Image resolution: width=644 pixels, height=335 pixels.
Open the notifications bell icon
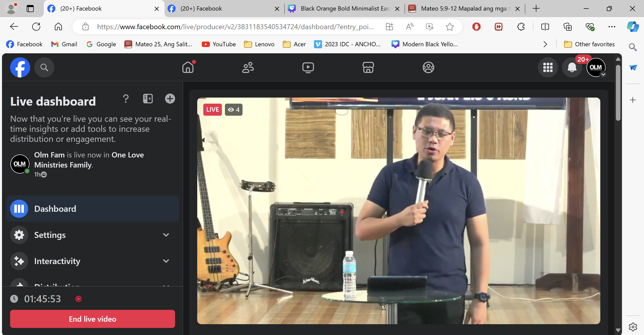click(572, 67)
